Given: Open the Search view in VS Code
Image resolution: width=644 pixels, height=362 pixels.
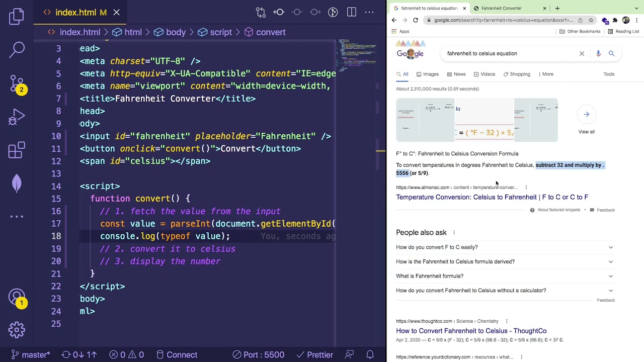Looking at the screenshot, I should click(x=17, y=49).
